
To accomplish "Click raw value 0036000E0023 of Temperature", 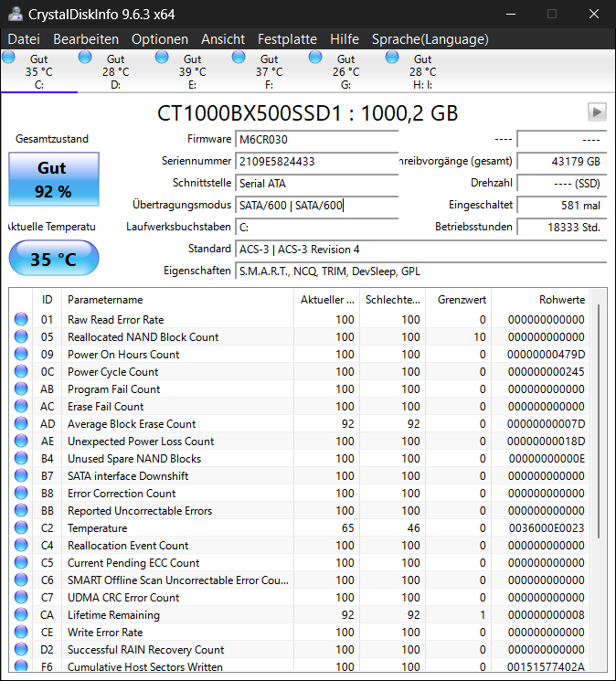I will point(547,528).
